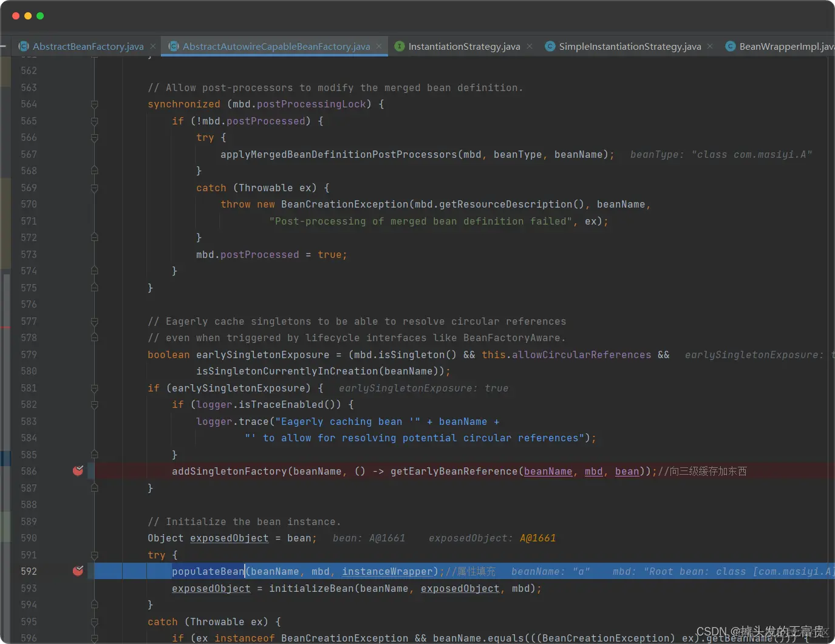Click the postProcessingLock field
Screen dimensions: 835x644
point(311,104)
